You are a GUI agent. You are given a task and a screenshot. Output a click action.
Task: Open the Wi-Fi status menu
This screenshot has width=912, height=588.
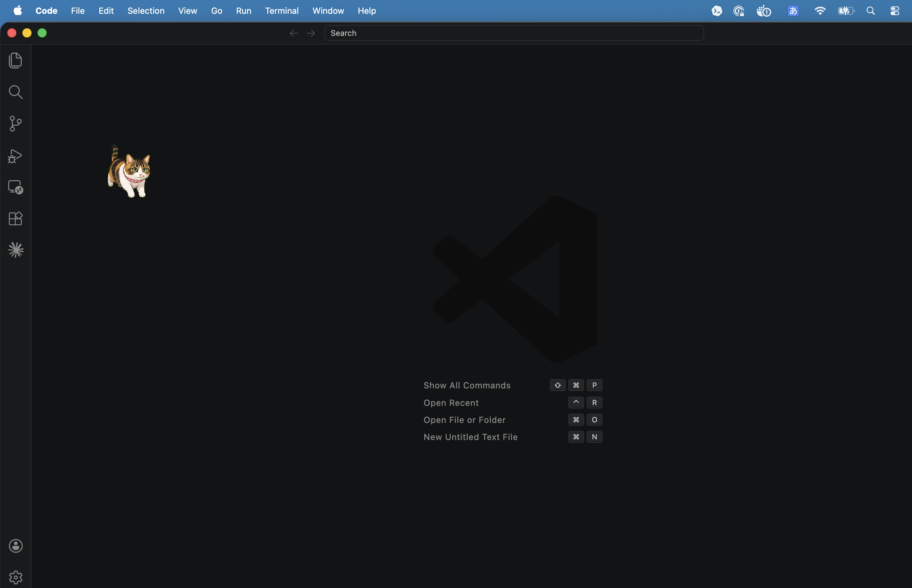[820, 11]
